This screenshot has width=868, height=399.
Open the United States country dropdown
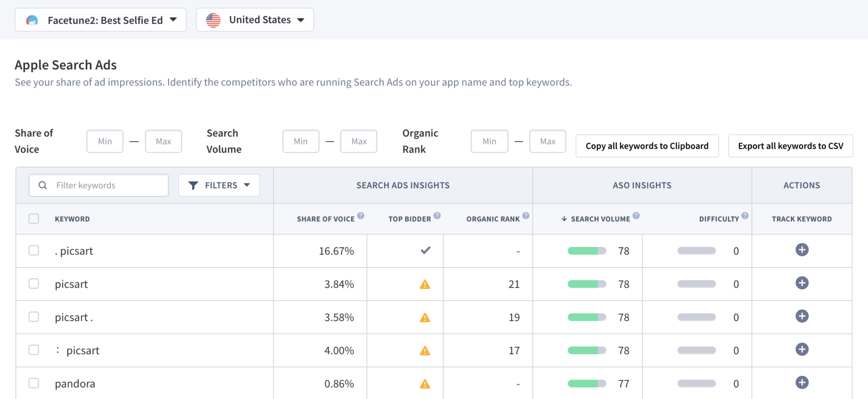click(255, 20)
